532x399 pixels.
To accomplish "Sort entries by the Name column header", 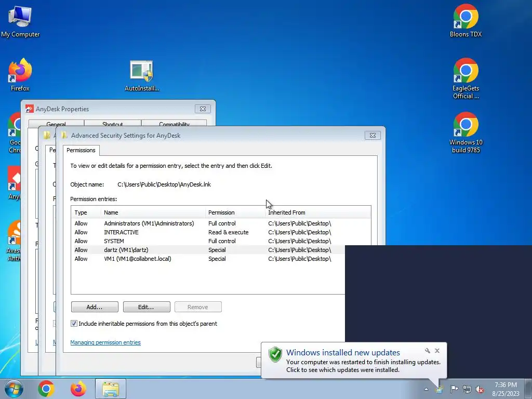I will tap(153, 212).
